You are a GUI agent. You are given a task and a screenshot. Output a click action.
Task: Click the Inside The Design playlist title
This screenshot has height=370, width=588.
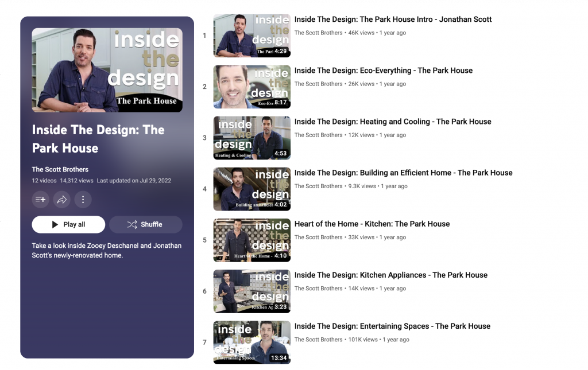tap(98, 139)
